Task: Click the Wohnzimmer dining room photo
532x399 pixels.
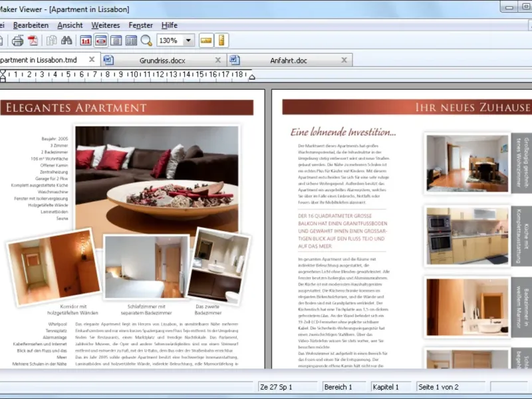Action: pos(467,164)
